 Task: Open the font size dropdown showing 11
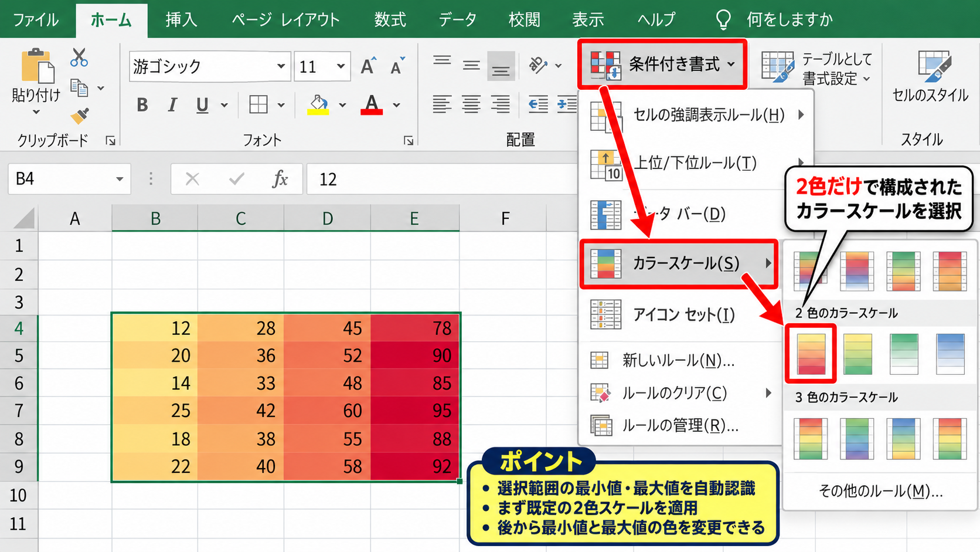341,66
